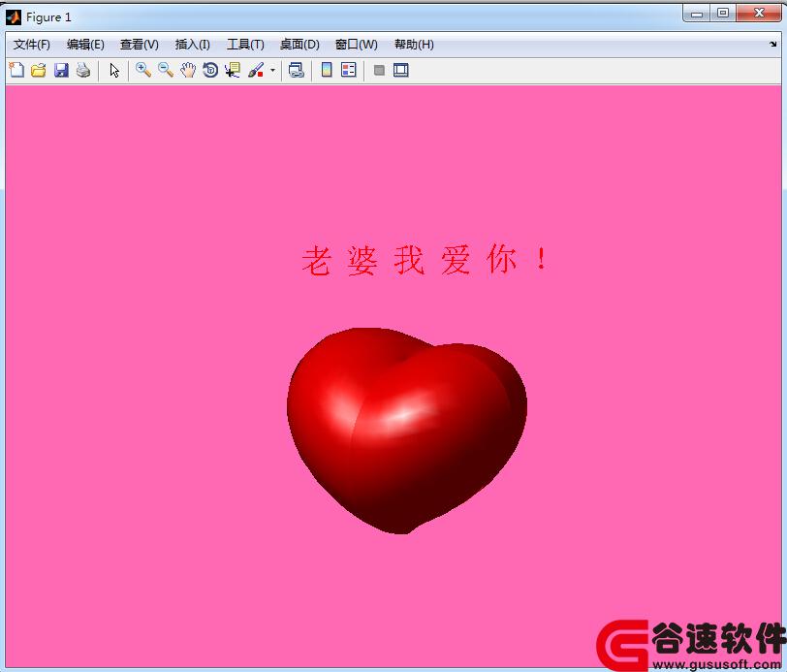Open the 窗口(W) menu
This screenshot has width=787, height=672.
pyautogui.click(x=356, y=45)
